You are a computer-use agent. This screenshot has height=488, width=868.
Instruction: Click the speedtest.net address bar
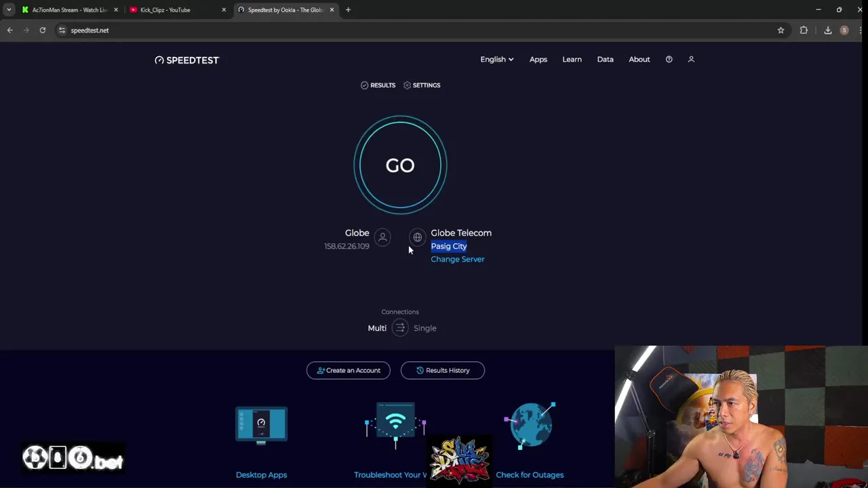tap(420, 30)
